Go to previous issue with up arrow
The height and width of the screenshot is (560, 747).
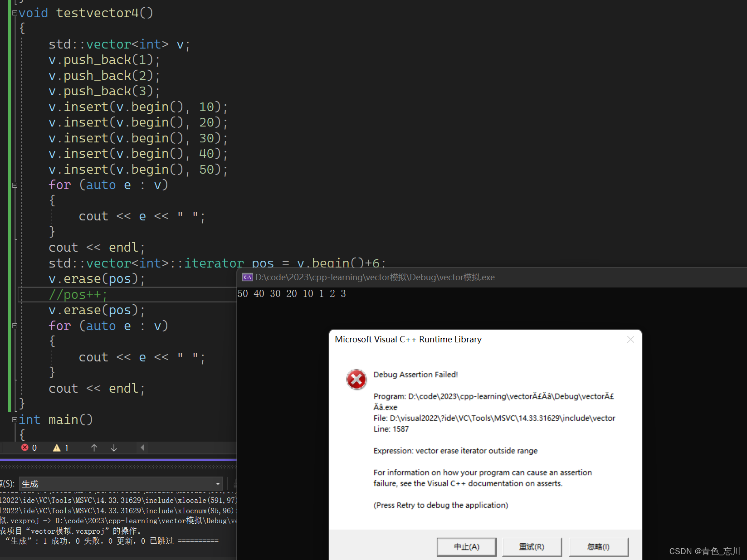[x=94, y=448]
